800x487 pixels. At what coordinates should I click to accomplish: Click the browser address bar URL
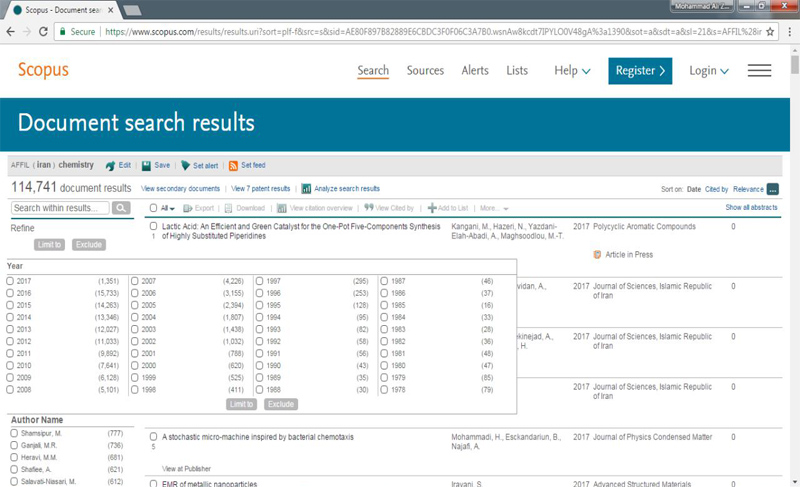[433, 32]
